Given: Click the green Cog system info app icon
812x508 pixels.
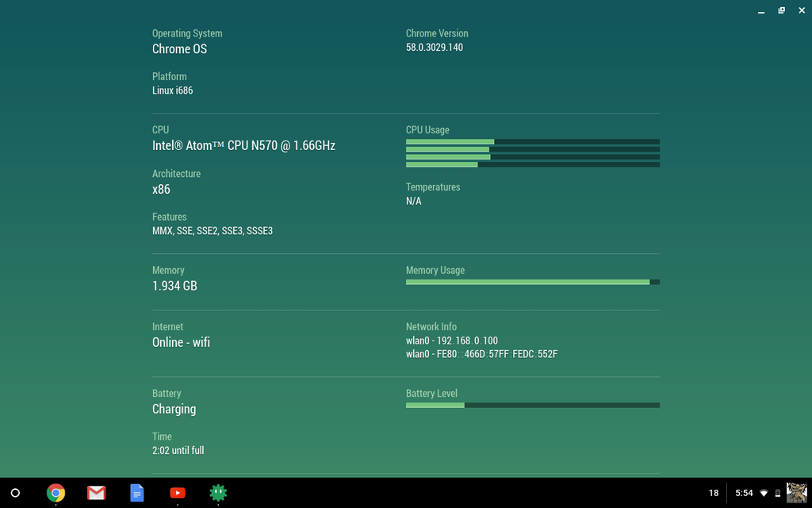Looking at the screenshot, I should tap(218, 493).
